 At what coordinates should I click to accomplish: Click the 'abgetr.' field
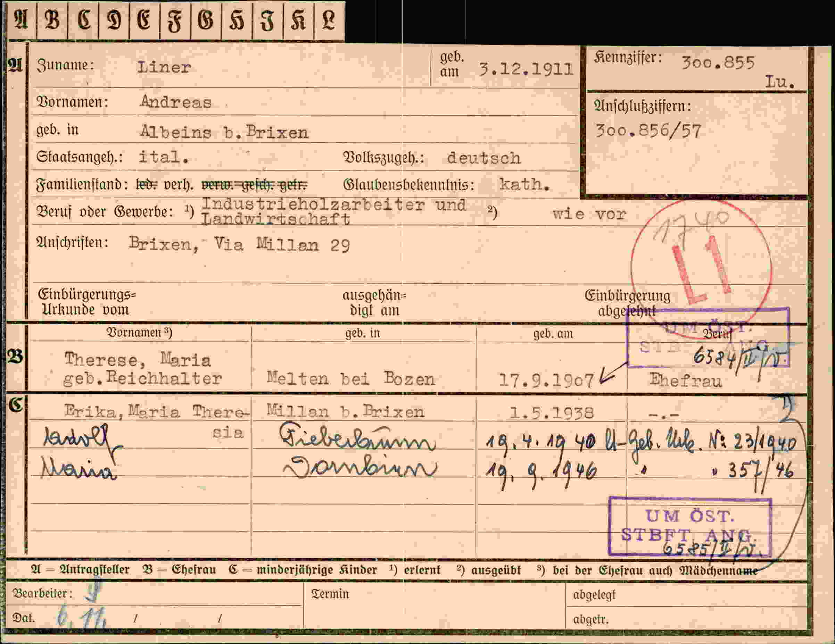686,617
